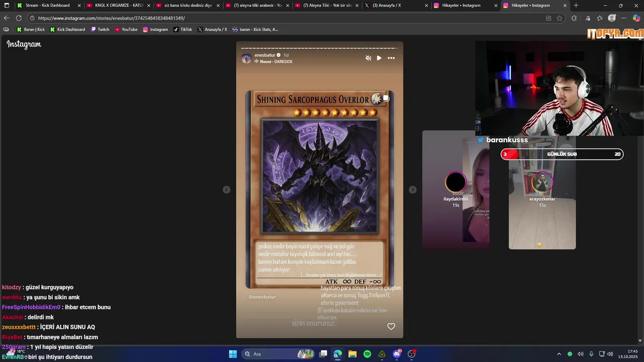Open the Windows Start menu
The image size is (644, 362).
click(233, 354)
